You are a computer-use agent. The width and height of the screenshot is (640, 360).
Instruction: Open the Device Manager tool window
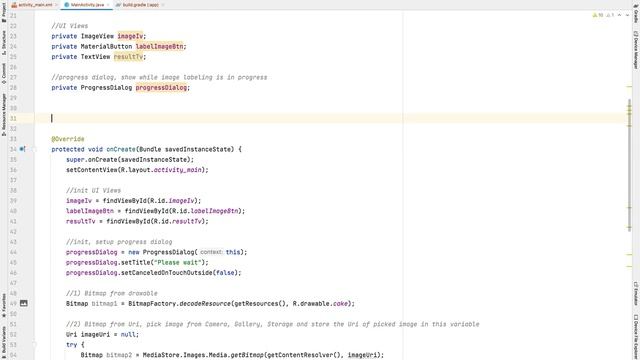(x=636, y=50)
